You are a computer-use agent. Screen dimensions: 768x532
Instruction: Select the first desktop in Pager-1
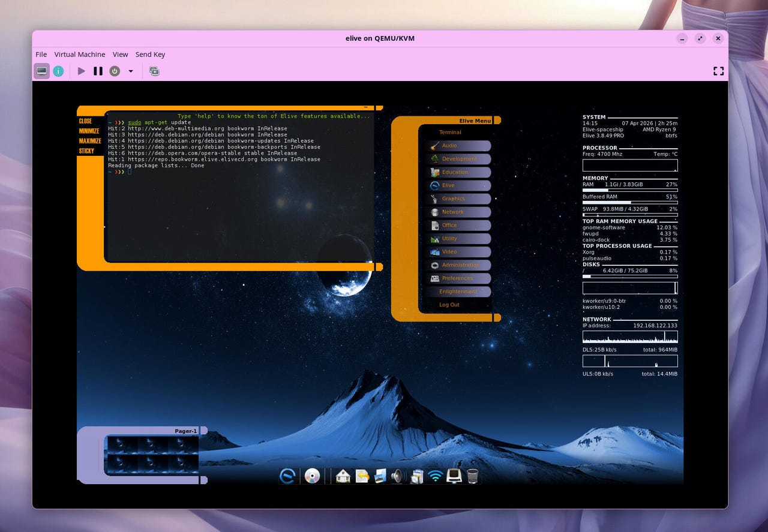click(122, 445)
